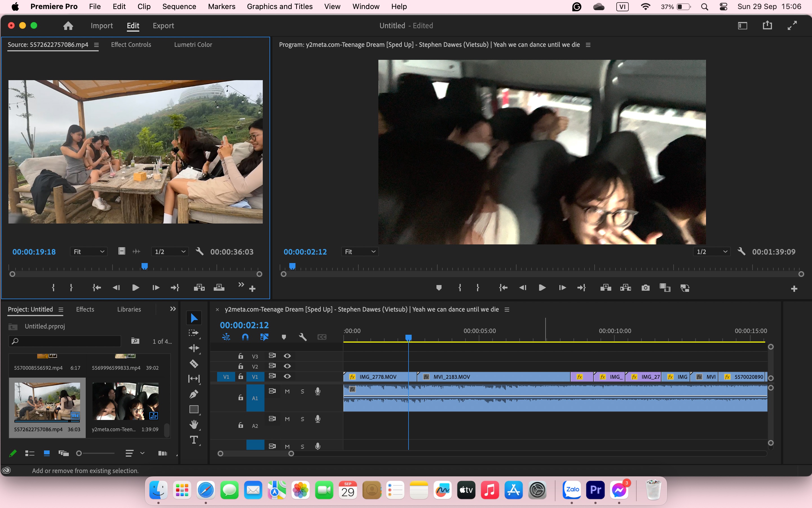Expand hidden panels chevron in Project panel
This screenshot has height=508, width=812.
[173, 309]
